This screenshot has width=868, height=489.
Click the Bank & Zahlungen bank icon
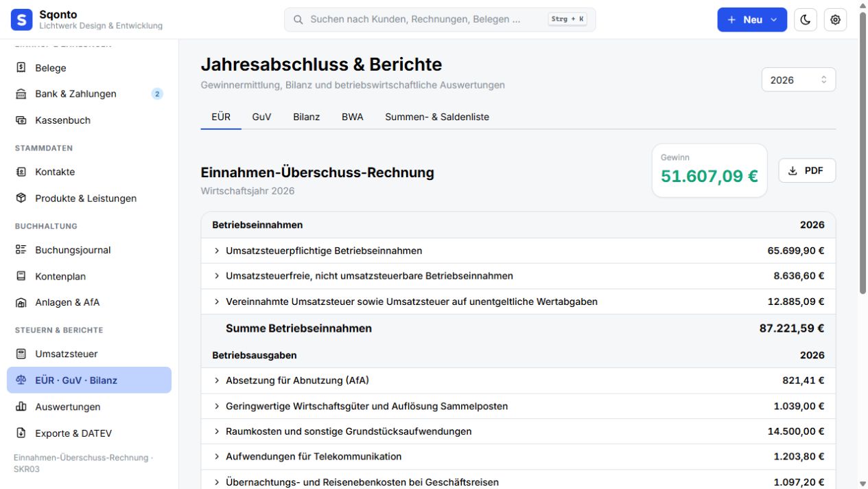pos(21,94)
